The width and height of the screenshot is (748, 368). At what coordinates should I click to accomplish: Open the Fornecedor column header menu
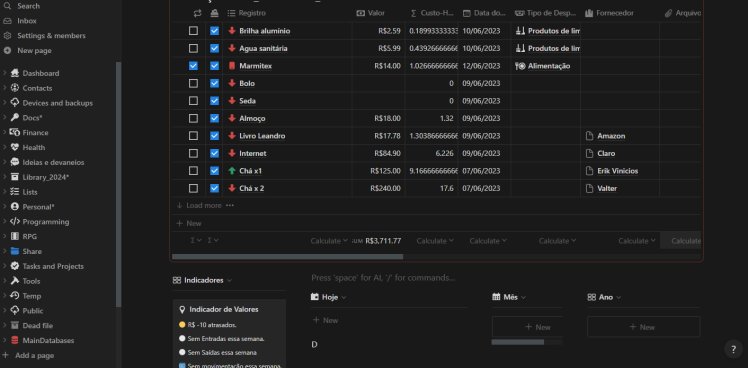pyautogui.click(x=620, y=13)
